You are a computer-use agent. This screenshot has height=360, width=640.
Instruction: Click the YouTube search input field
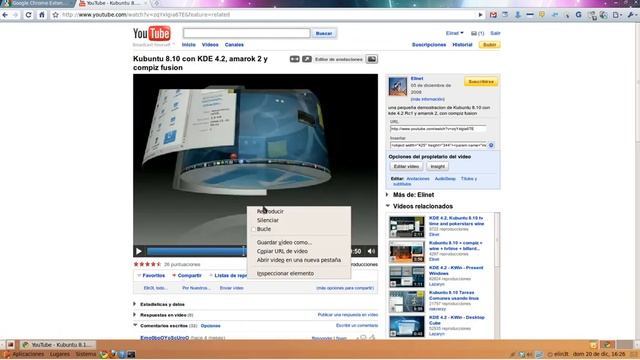click(x=247, y=33)
